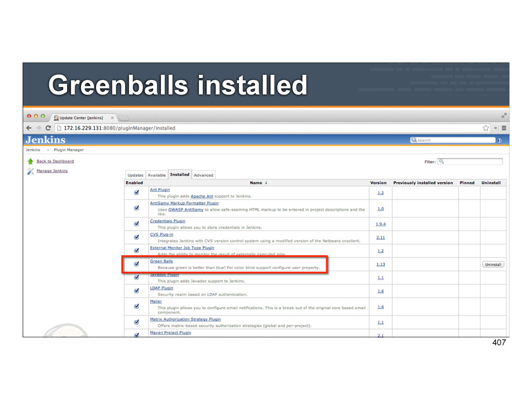The width and height of the screenshot is (532, 411).
Task: Open the Ant Plugin link
Action: 160,190
